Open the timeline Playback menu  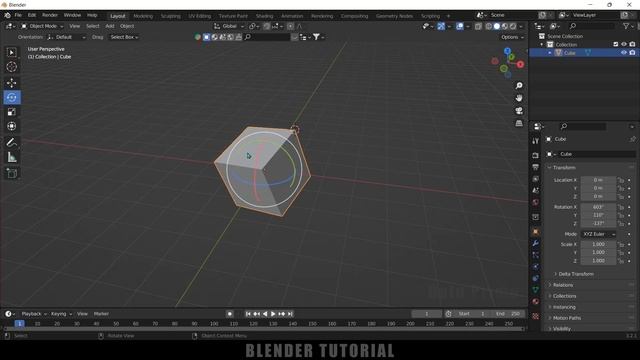coord(34,314)
